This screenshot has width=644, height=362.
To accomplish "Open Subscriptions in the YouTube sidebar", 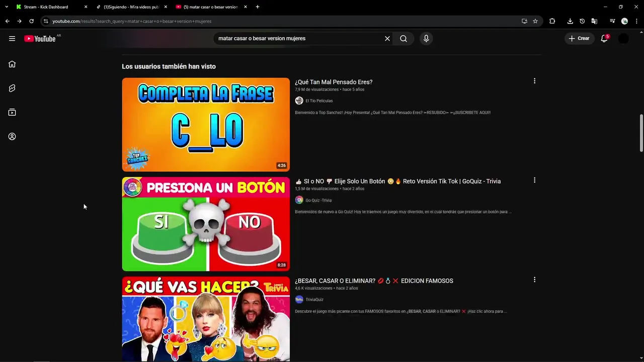I will (12, 113).
